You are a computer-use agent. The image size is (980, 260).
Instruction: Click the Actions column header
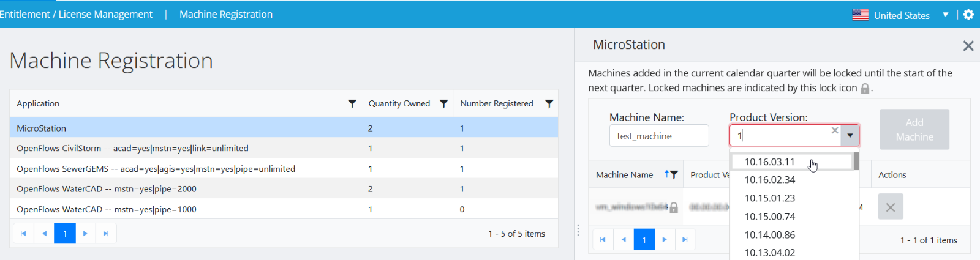892,174
